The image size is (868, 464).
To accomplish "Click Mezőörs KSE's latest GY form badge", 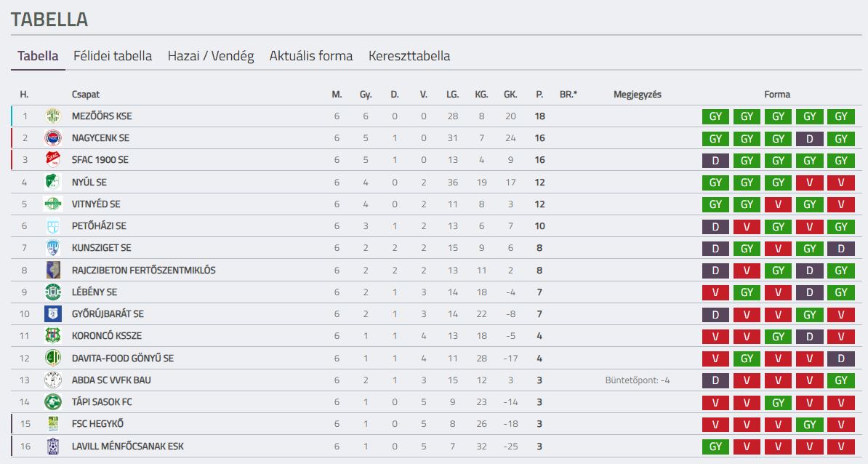I will pos(841,116).
